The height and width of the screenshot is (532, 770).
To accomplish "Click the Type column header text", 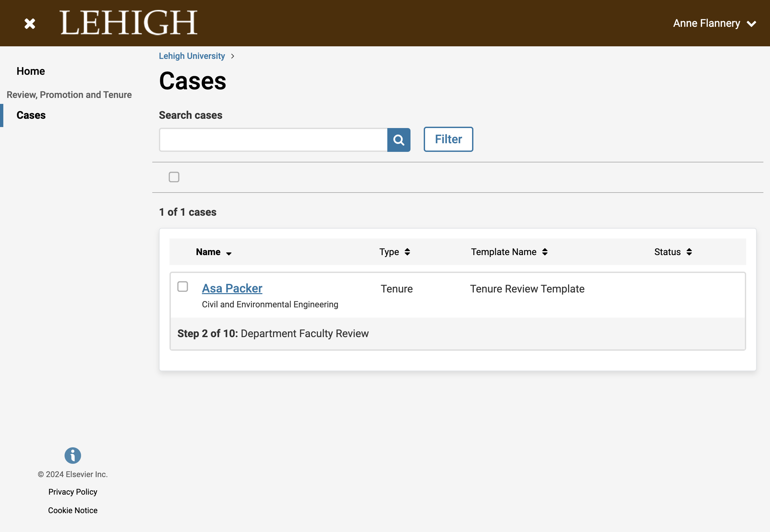I will (x=389, y=252).
